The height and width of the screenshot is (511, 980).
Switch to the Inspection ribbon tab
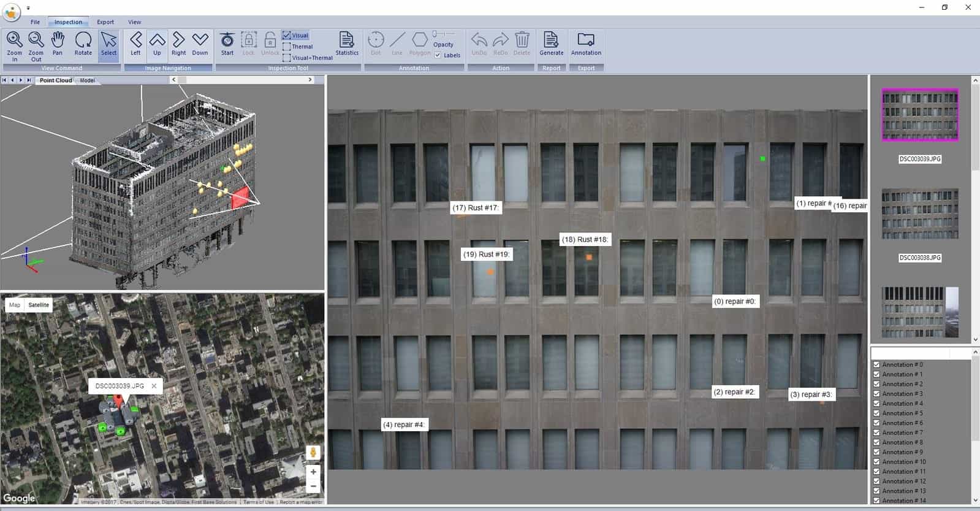point(68,22)
